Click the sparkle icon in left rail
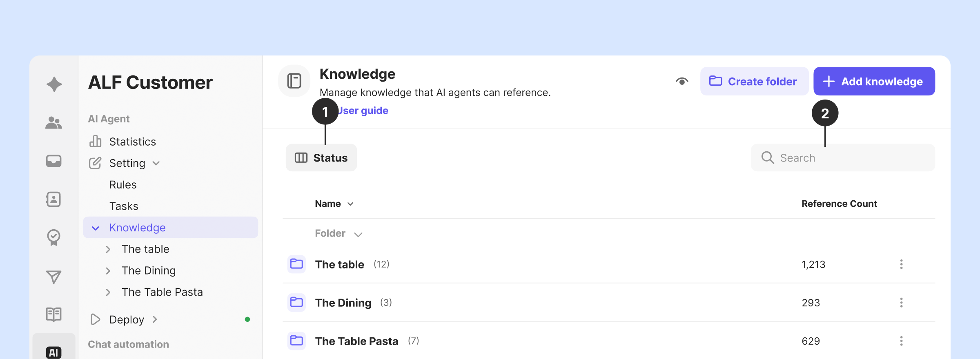The image size is (980, 359). (x=54, y=84)
